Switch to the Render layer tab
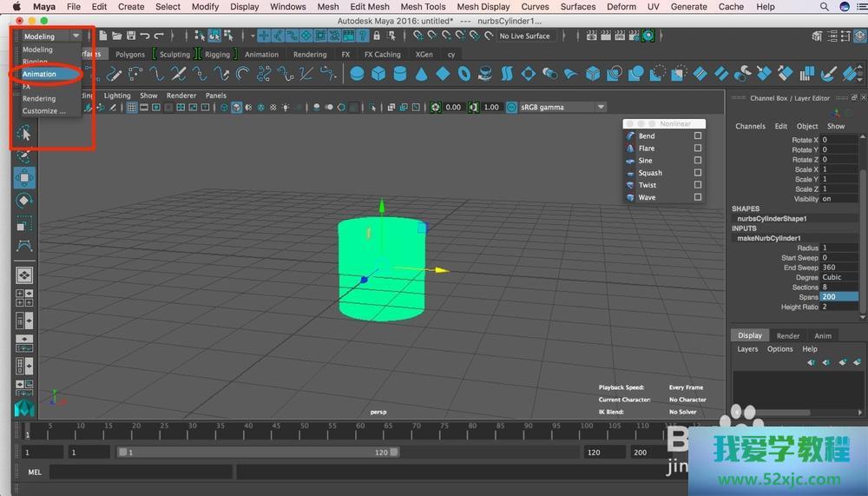Viewport: 868px width, 496px height. point(787,335)
